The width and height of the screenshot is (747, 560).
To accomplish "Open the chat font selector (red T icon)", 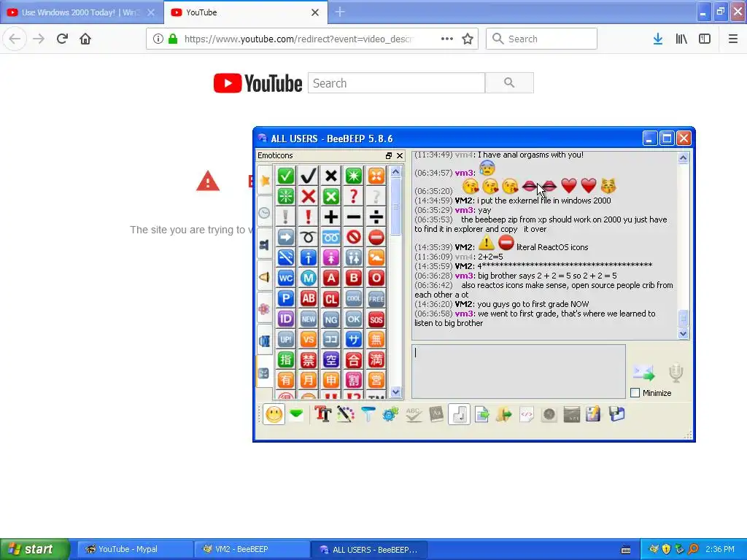I will click(x=322, y=414).
